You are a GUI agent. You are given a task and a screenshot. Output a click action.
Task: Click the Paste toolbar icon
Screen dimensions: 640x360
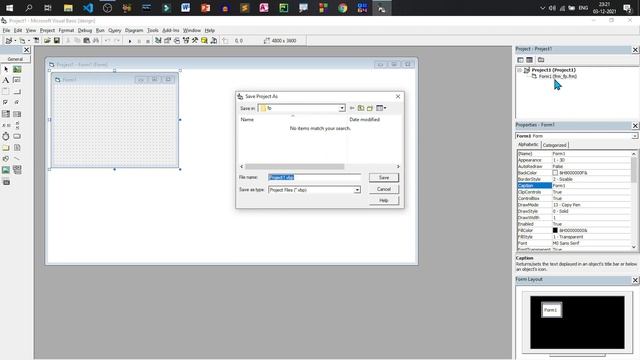(87, 40)
